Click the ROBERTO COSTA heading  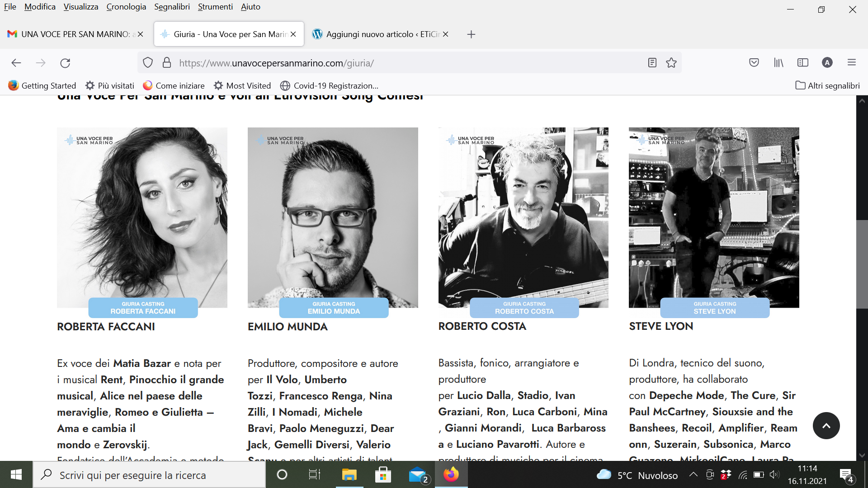(x=482, y=326)
